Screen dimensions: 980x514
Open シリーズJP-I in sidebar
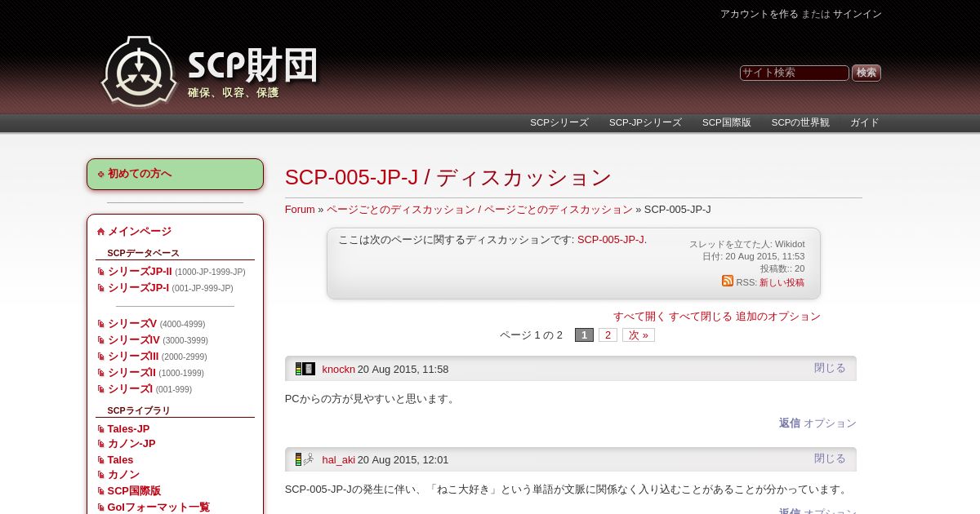click(x=138, y=288)
